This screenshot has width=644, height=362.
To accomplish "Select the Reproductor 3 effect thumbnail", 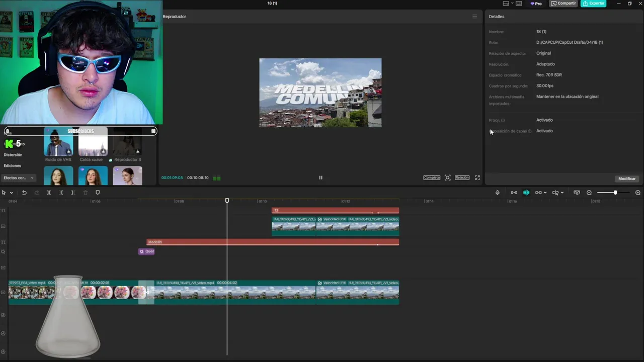I will coord(127,142).
